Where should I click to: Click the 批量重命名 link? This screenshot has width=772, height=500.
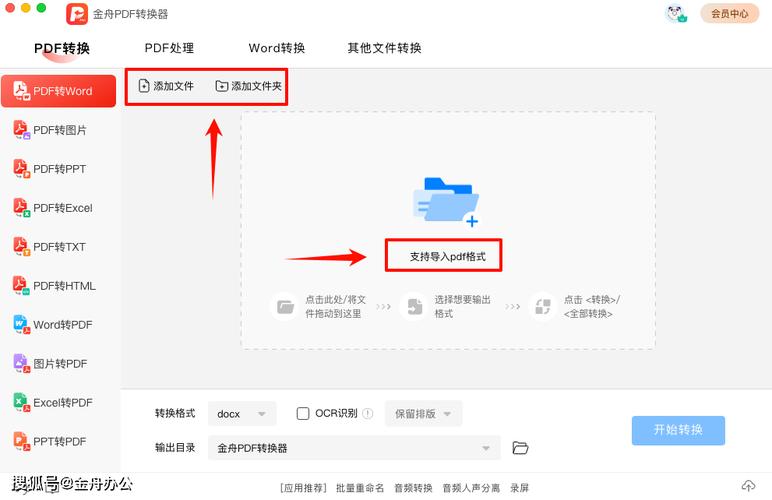360,488
